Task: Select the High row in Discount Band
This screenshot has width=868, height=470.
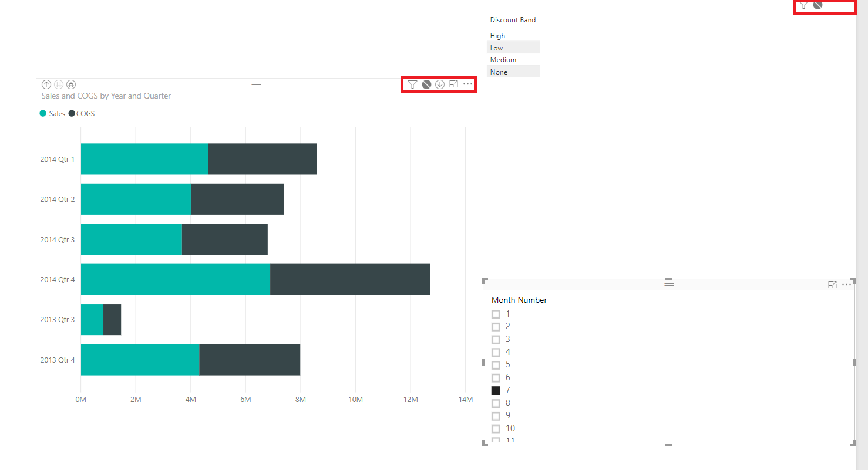Action: tap(513, 36)
